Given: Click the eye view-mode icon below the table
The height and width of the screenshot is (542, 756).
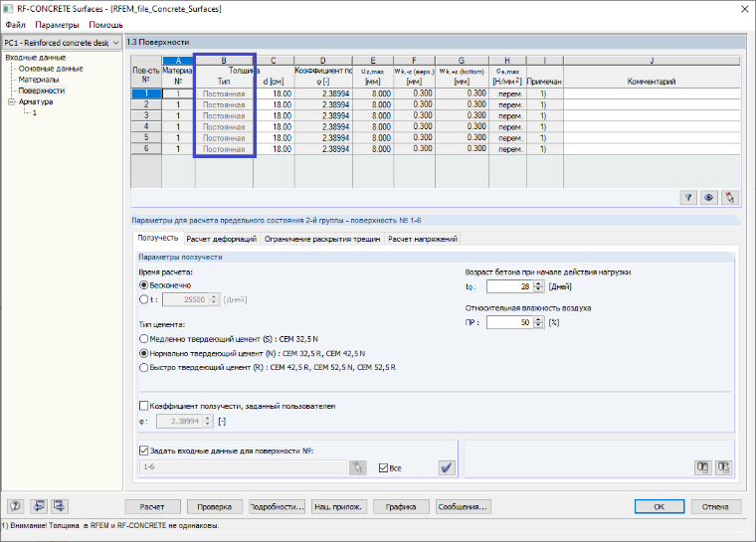Looking at the screenshot, I should pos(708,197).
